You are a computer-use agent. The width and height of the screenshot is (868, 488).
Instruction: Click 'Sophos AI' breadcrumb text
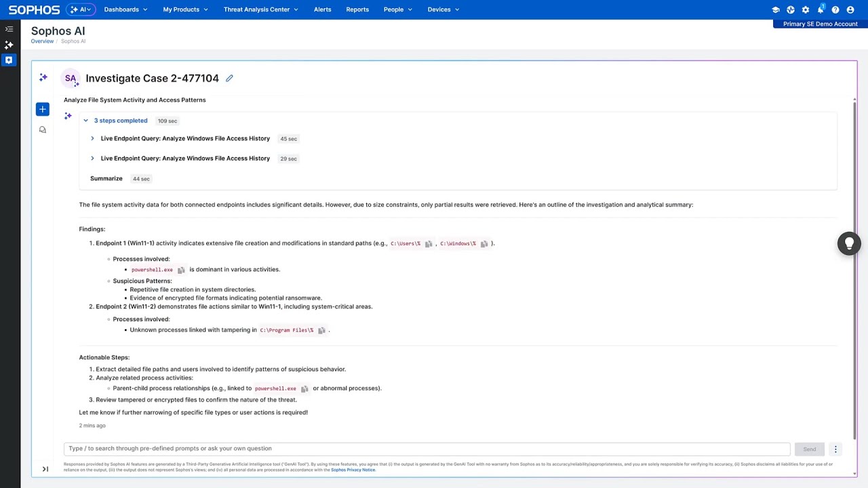(x=73, y=41)
